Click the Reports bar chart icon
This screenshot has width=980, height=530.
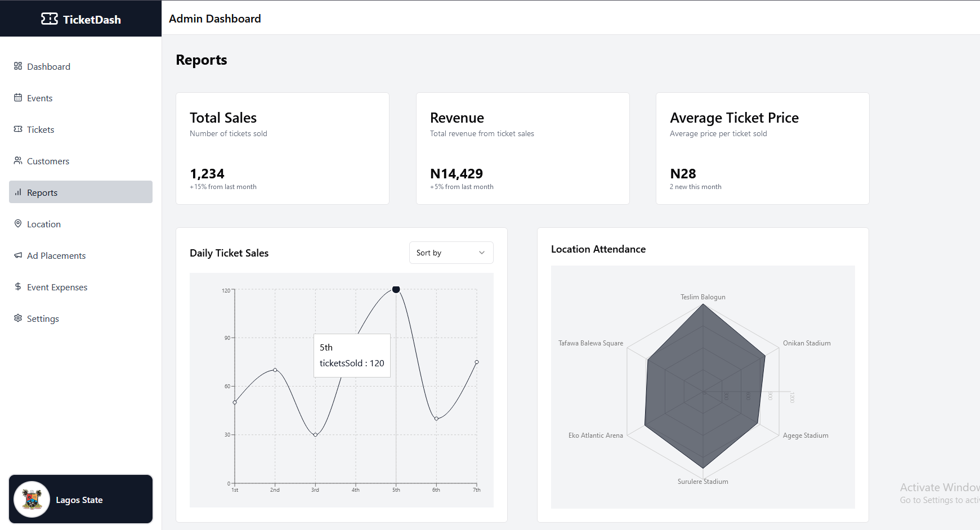coord(18,192)
